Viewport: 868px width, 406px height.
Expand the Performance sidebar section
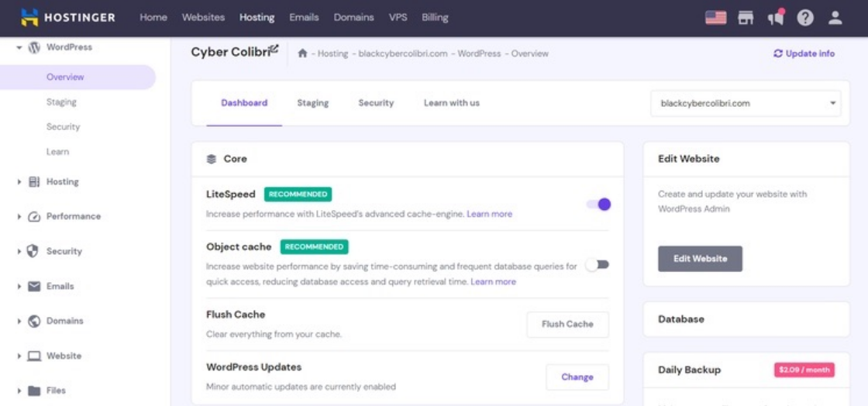tap(19, 217)
